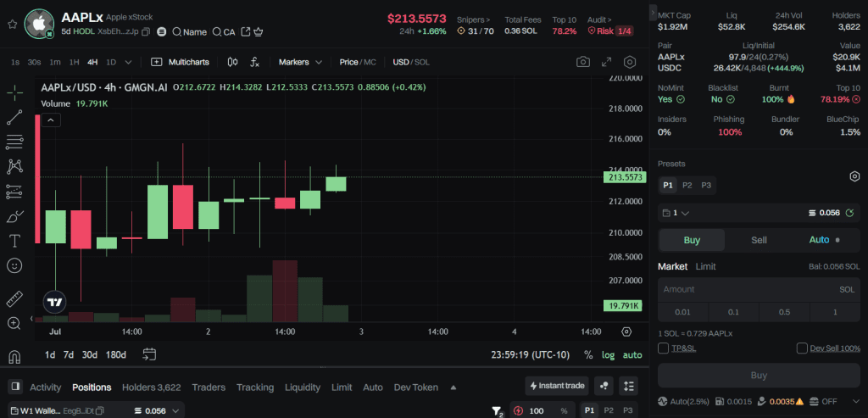Toggle log scale

tap(608, 355)
